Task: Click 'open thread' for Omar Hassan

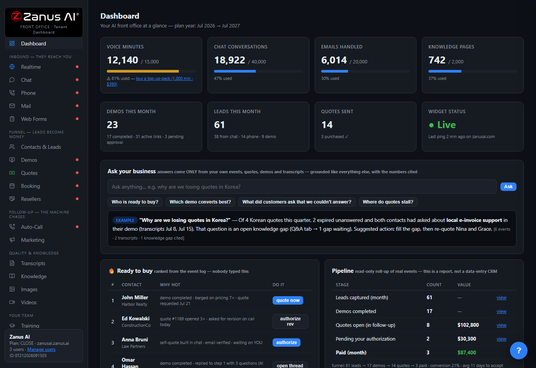Action: tap(290, 365)
